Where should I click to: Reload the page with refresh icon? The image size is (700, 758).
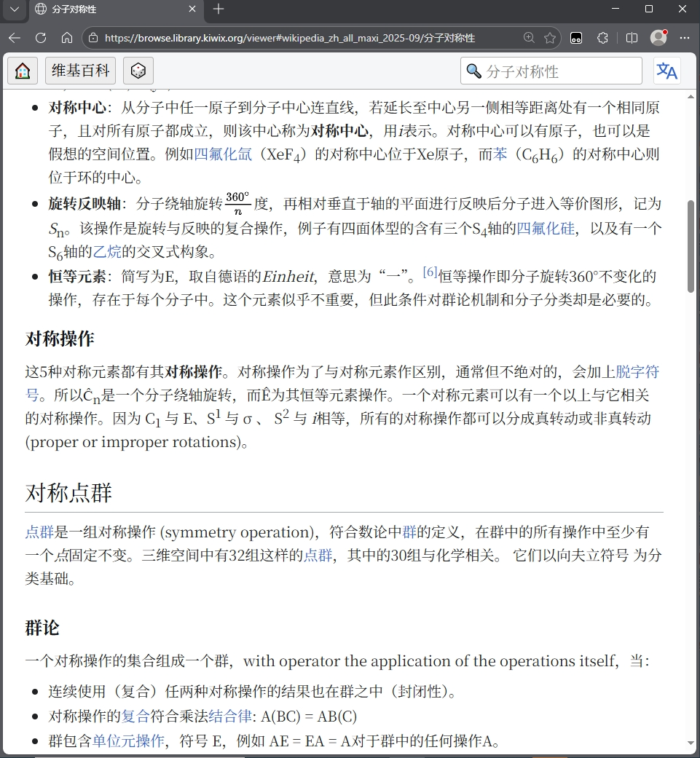click(x=41, y=38)
